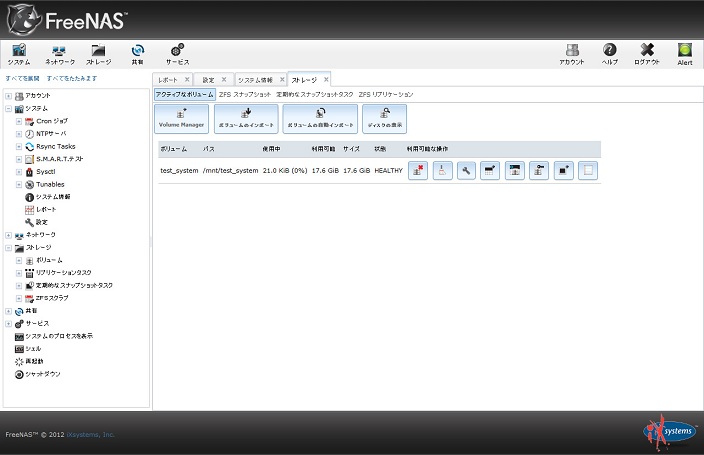Click the 共有 sharing toolbar icon
Viewport: 704px width, 455px height.
point(138,54)
